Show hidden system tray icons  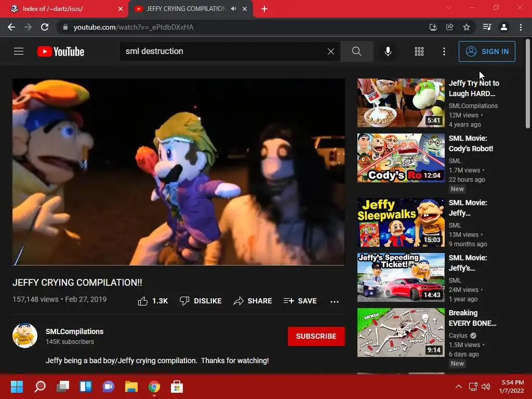pos(459,387)
